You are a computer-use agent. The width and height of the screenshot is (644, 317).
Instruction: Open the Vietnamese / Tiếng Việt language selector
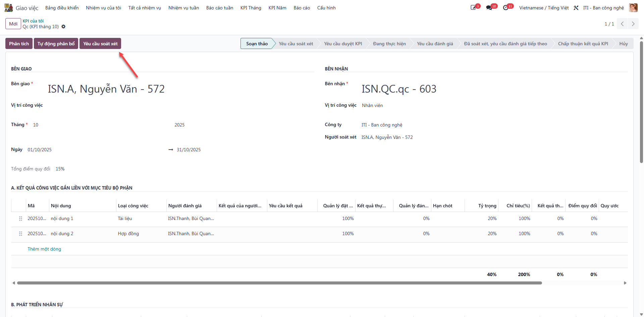coord(544,8)
